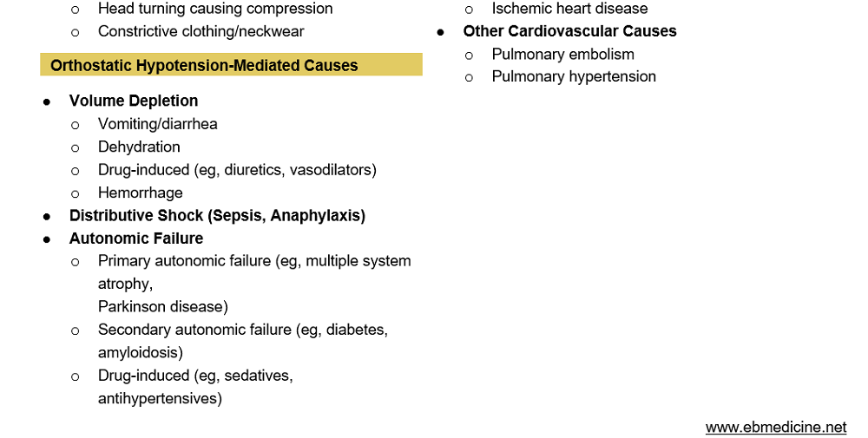
Task: Click the Primary autonomic failure line
Action: point(254,261)
